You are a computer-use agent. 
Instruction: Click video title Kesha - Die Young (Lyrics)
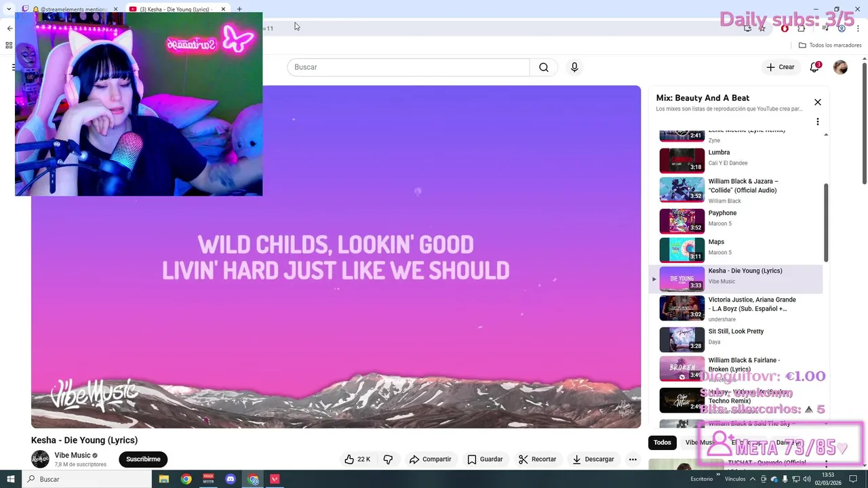(x=84, y=440)
